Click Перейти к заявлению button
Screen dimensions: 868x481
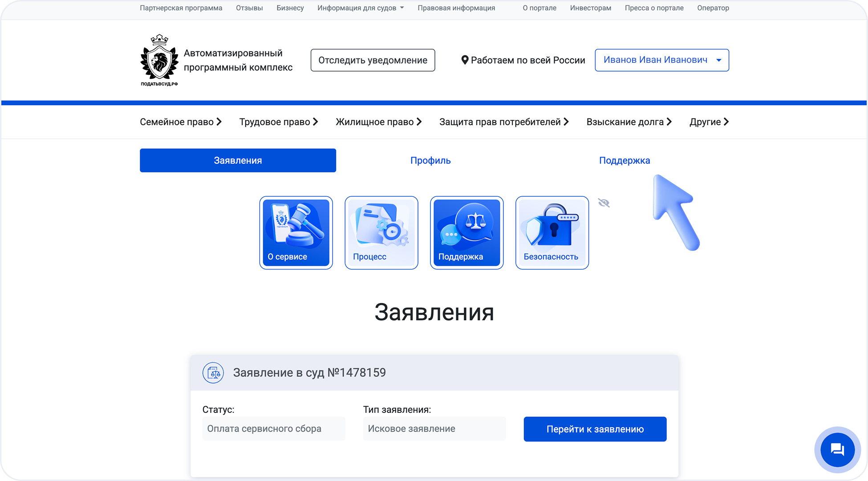[x=595, y=429]
